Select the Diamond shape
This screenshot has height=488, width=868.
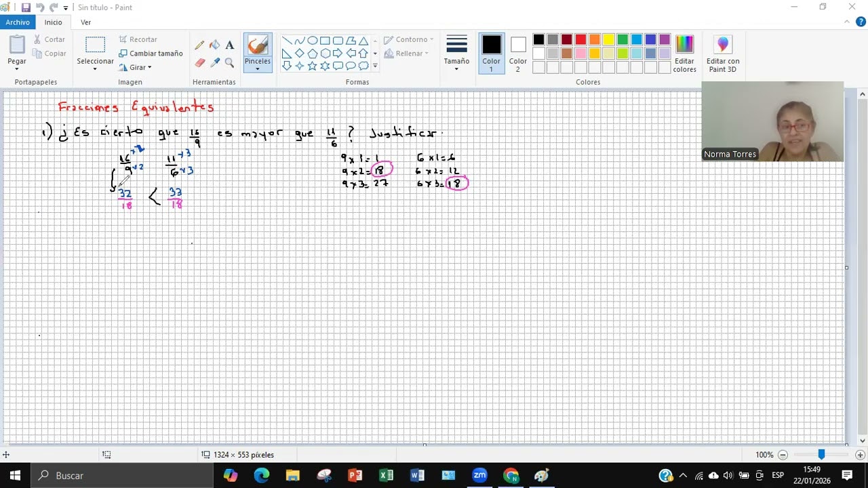(299, 54)
